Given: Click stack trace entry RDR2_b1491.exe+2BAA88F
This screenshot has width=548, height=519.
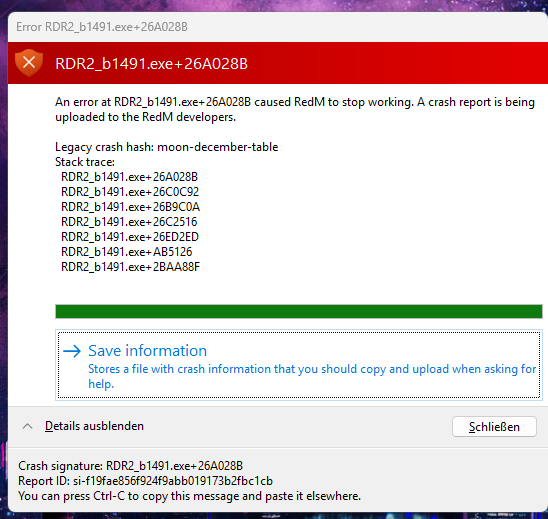Looking at the screenshot, I should click(x=130, y=267).
